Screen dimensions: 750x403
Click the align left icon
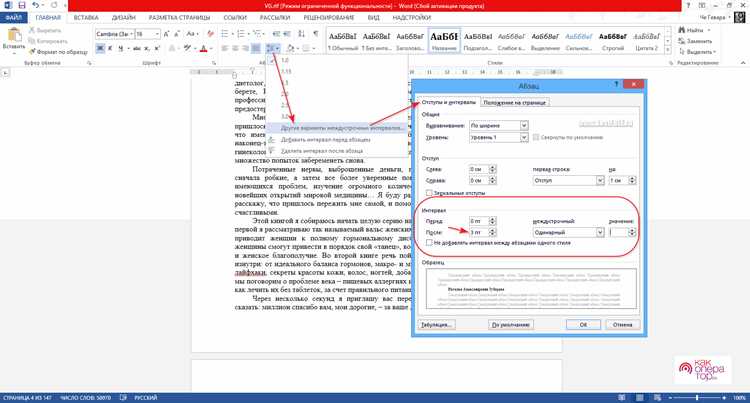224,48
